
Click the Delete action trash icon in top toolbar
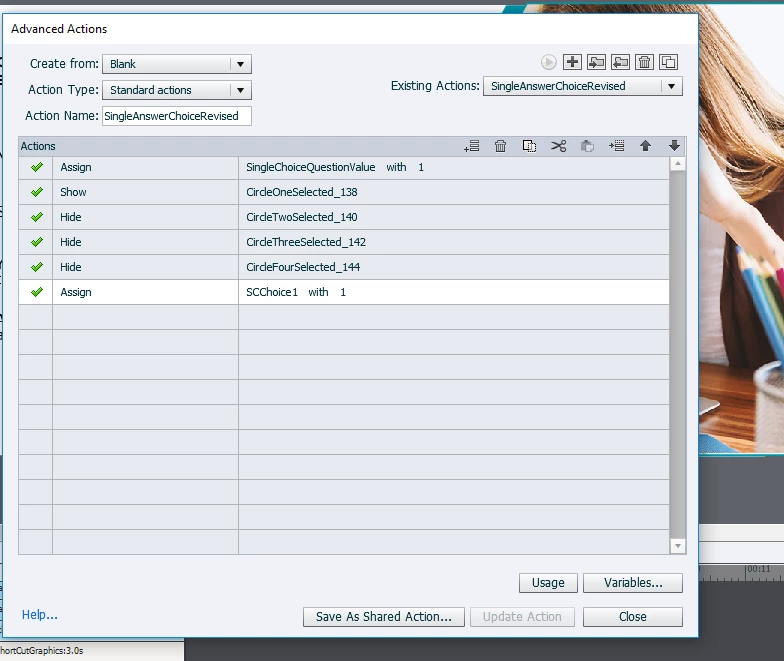pyautogui.click(x=644, y=62)
